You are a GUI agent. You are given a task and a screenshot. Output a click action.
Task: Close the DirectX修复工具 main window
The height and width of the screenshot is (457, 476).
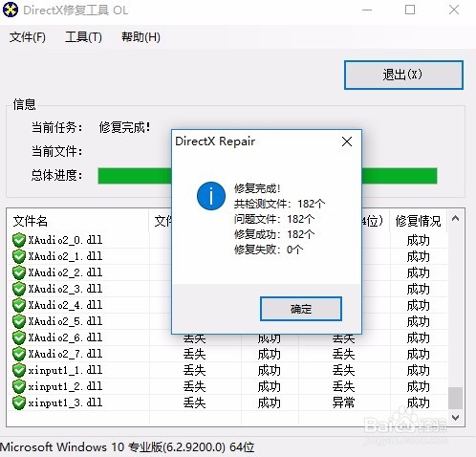(x=454, y=10)
